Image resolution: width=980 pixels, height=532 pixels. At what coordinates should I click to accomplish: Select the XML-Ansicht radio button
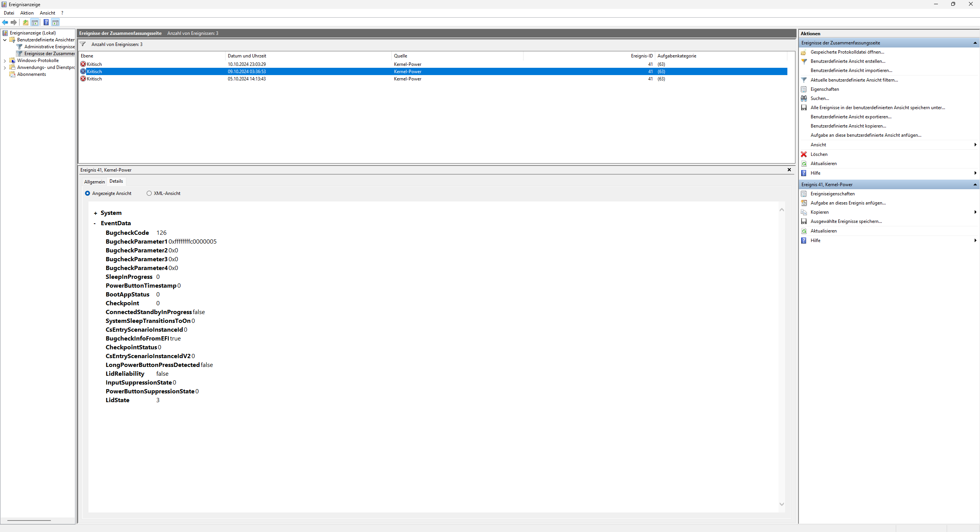click(x=149, y=193)
